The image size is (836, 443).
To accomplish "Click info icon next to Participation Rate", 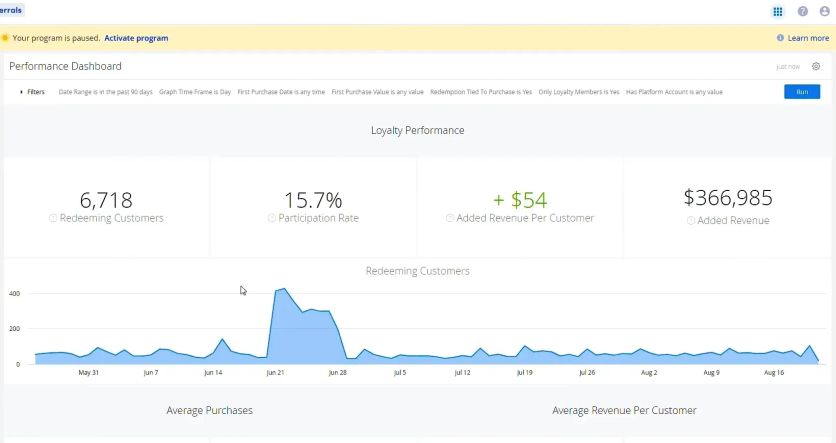I will pyautogui.click(x=271, y=218).
